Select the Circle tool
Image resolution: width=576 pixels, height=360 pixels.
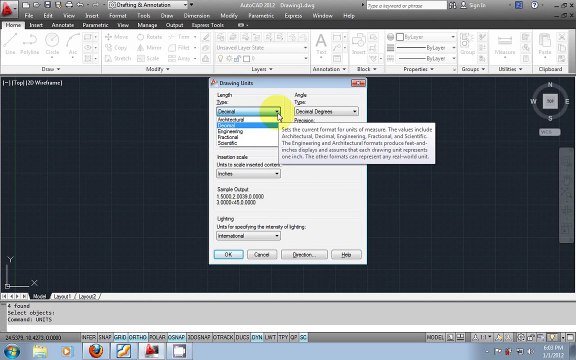point(52,44)
